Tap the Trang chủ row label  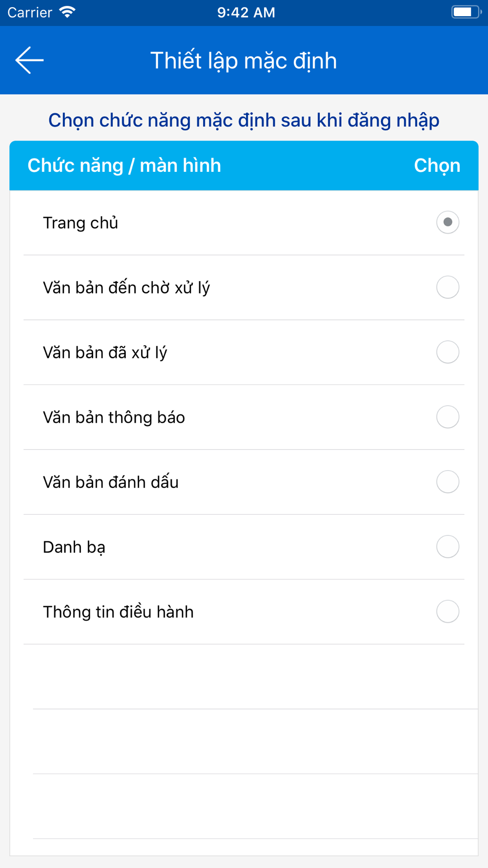81,223
